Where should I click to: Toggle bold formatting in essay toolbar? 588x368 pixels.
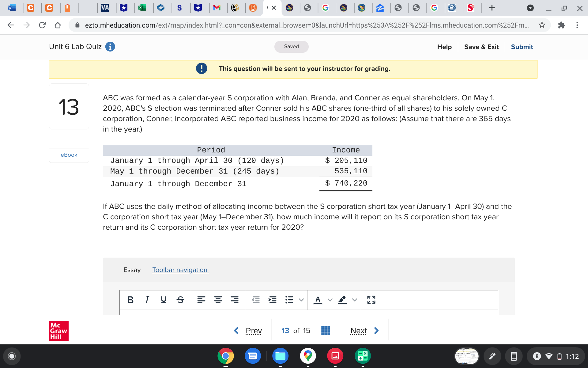(x=130, y=300)
